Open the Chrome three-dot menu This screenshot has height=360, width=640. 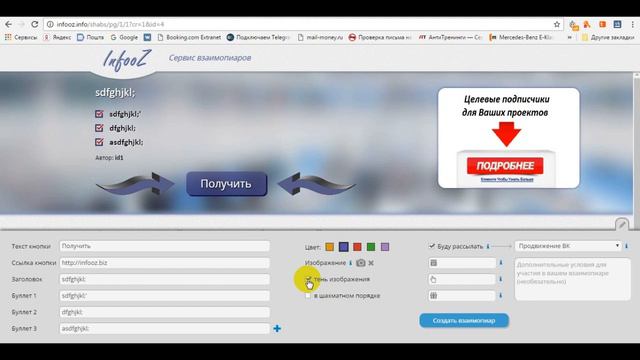tap(632, 24)
